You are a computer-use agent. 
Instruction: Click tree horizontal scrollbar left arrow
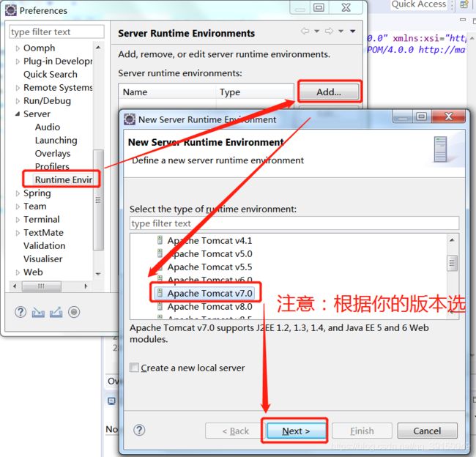click(x=14, y=286)
